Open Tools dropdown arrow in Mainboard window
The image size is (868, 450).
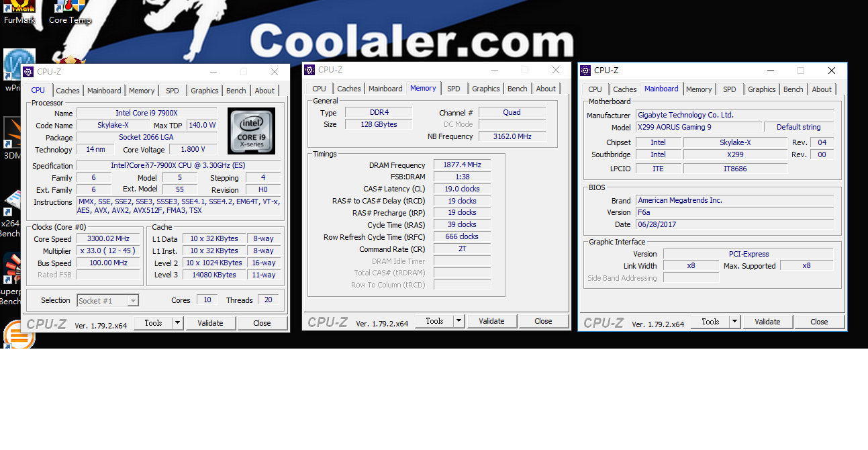(735, 322)
